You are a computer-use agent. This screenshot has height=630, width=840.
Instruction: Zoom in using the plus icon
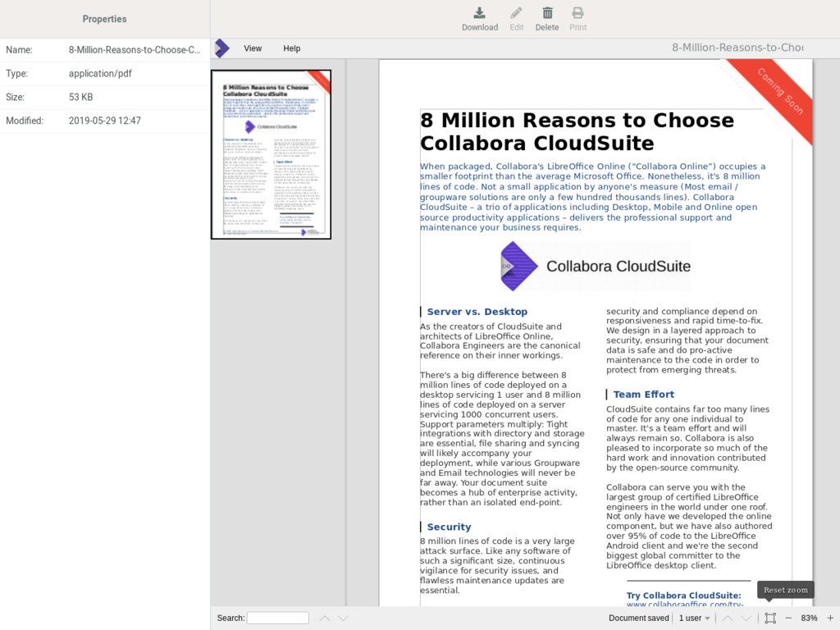pos(830,618)
